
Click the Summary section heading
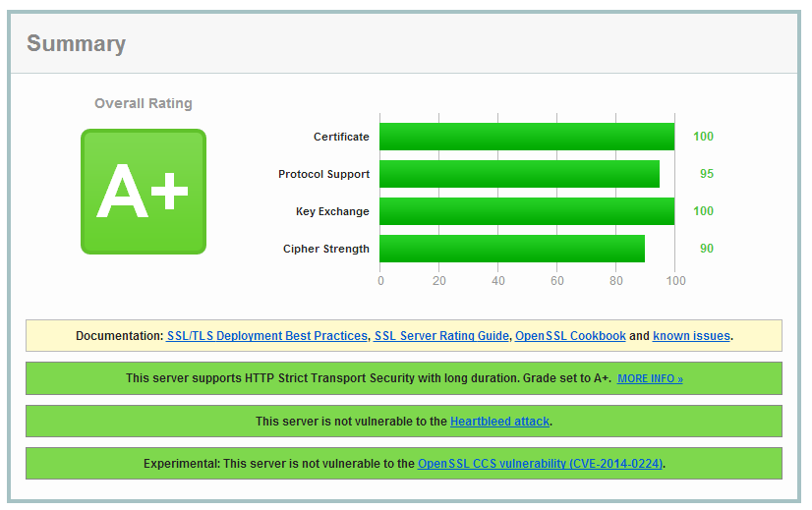tap(76, 44)
